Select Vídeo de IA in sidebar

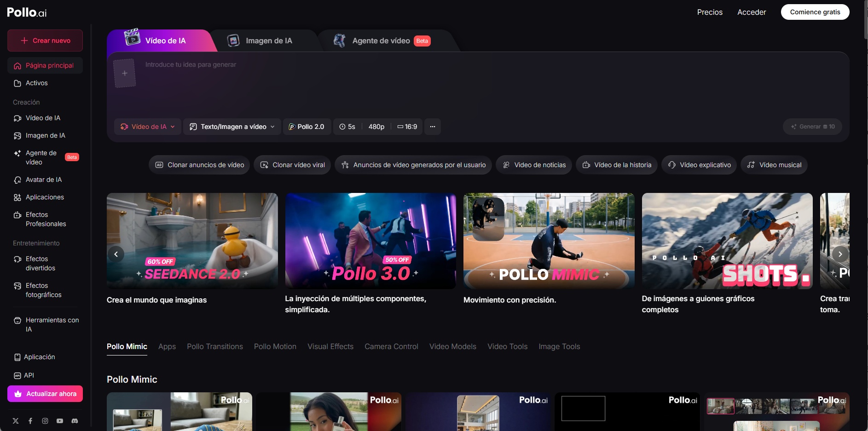pos(45,118)
